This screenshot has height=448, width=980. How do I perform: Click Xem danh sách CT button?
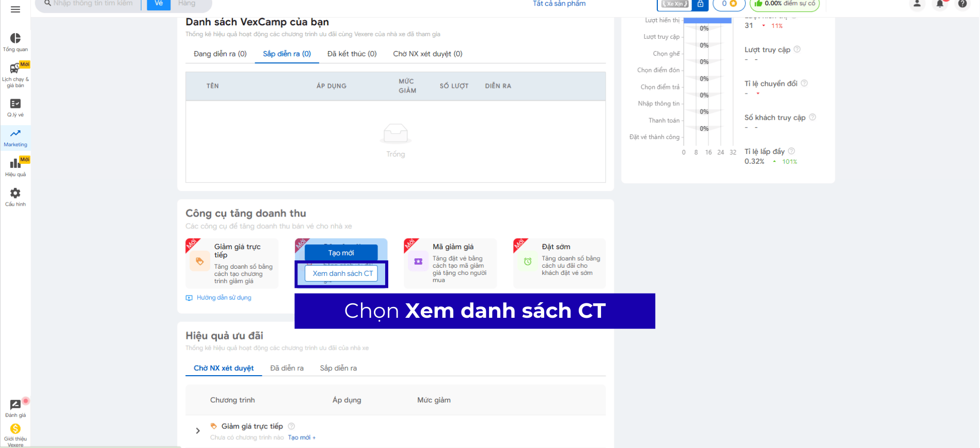pos(342,273)
